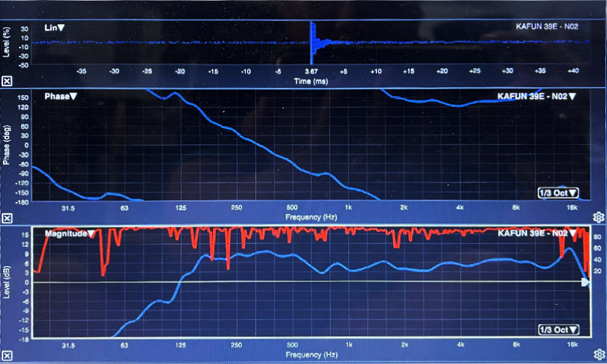Viewport: 607px width, 364px height.
Task: Close the impulse response time pane
Action: (7, 81)
